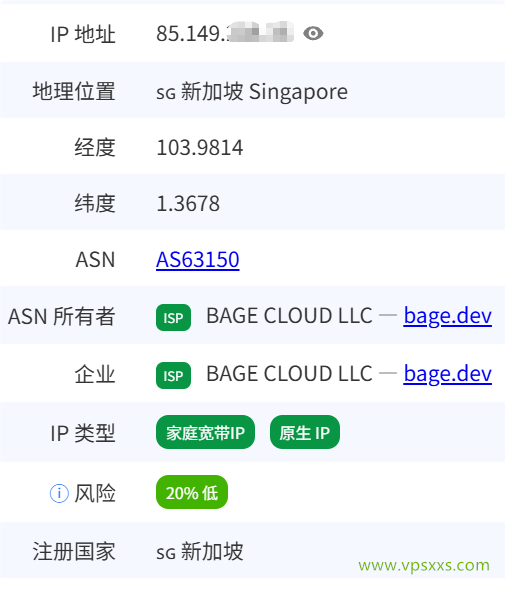Viewport: 505px width, 589px height.
Task: Open the AS63150 ASN link
Action: point(198,260)
